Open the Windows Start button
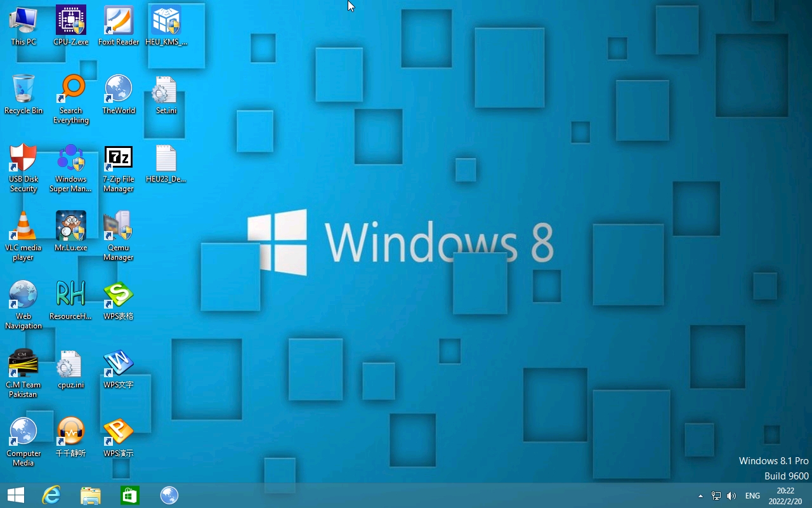The height and width of the screenshot is (508, 812). tap(16, 495)
